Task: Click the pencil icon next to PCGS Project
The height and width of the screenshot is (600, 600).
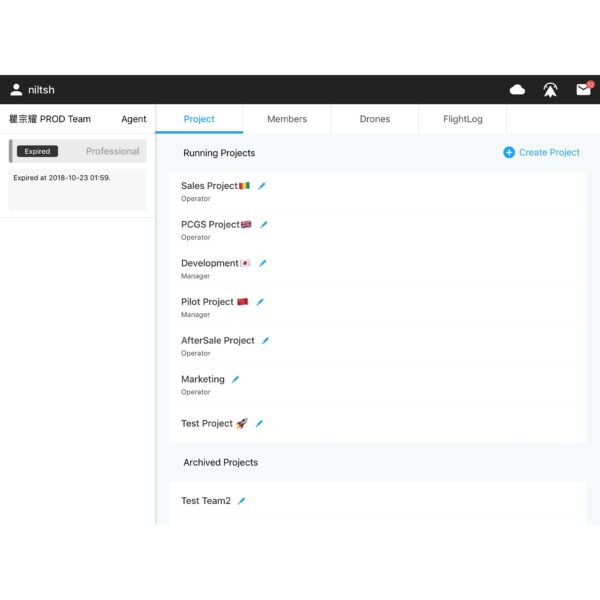Action: [x=264, y=225]
